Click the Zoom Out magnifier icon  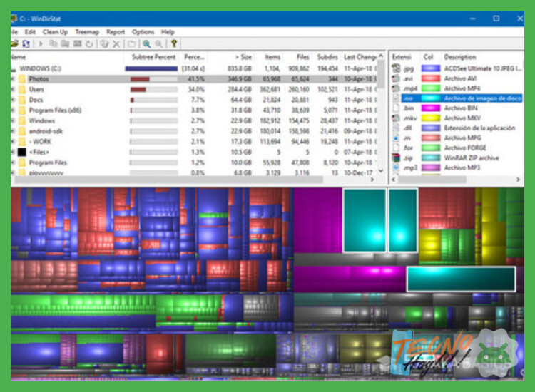[159, 43]
